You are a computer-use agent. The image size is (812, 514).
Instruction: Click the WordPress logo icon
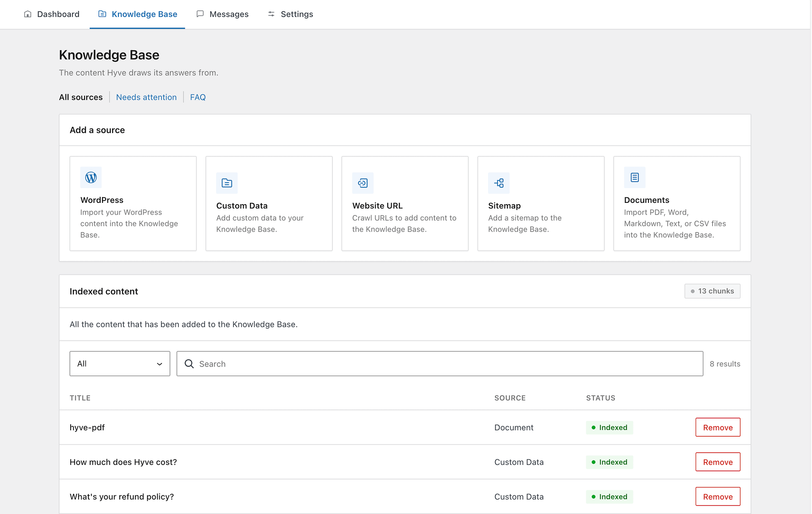click(x=91, y=177)
